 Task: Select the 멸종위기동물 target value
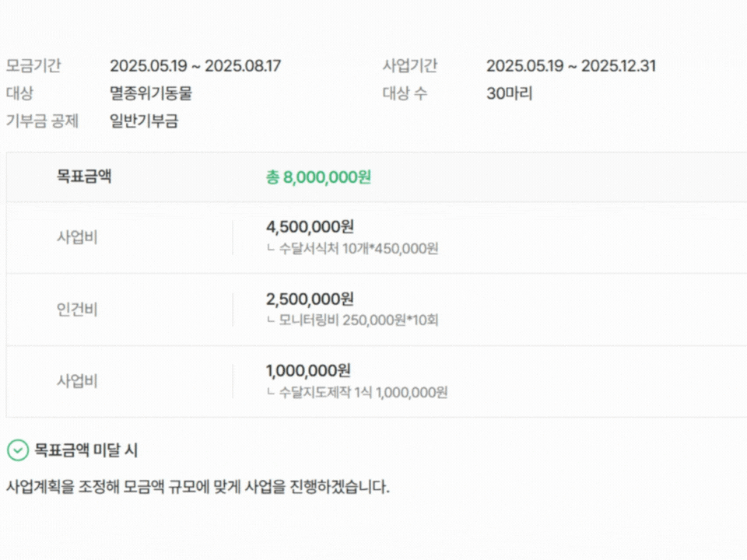(151, 93)
